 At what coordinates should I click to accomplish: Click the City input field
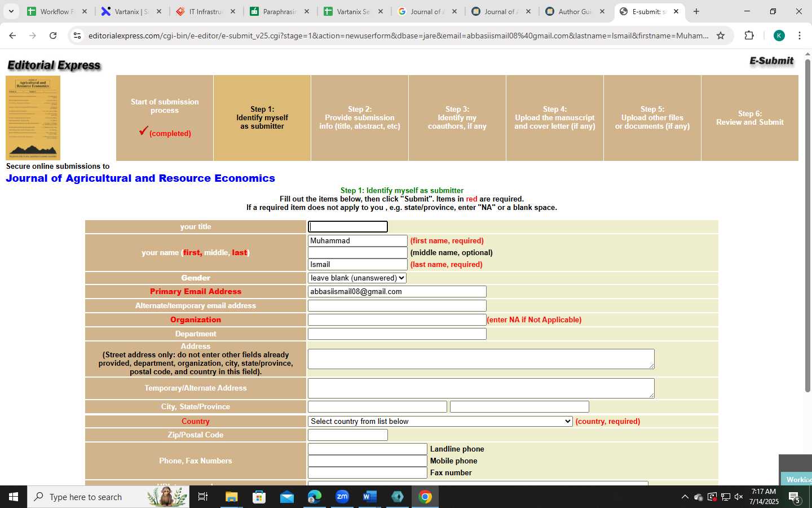(x=377, y=406)
